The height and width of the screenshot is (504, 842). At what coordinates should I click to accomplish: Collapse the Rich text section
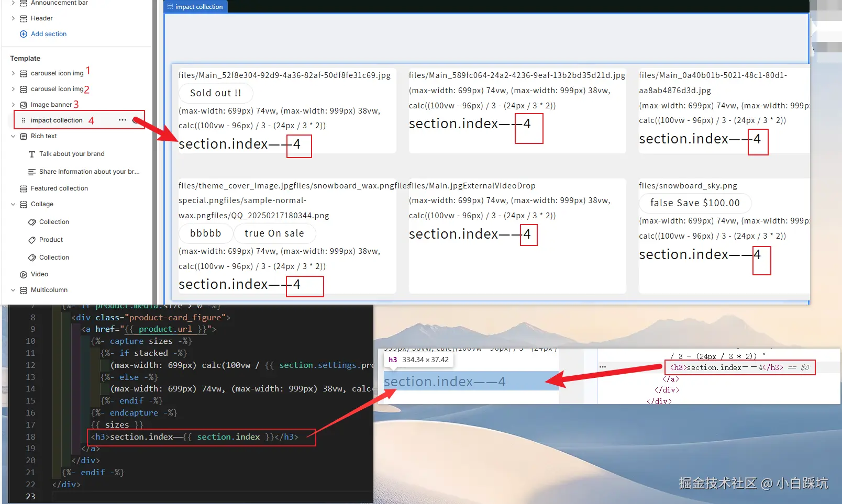pyautogui.click(x=13, y=136)
